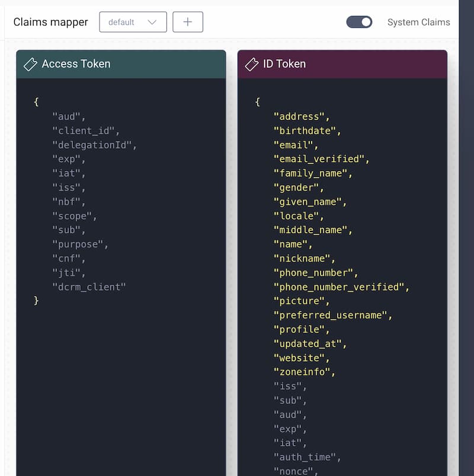Select the "auth_time" system claim
Image resolution: width=474 pixels, height=476 pixels.
point(305,457)
